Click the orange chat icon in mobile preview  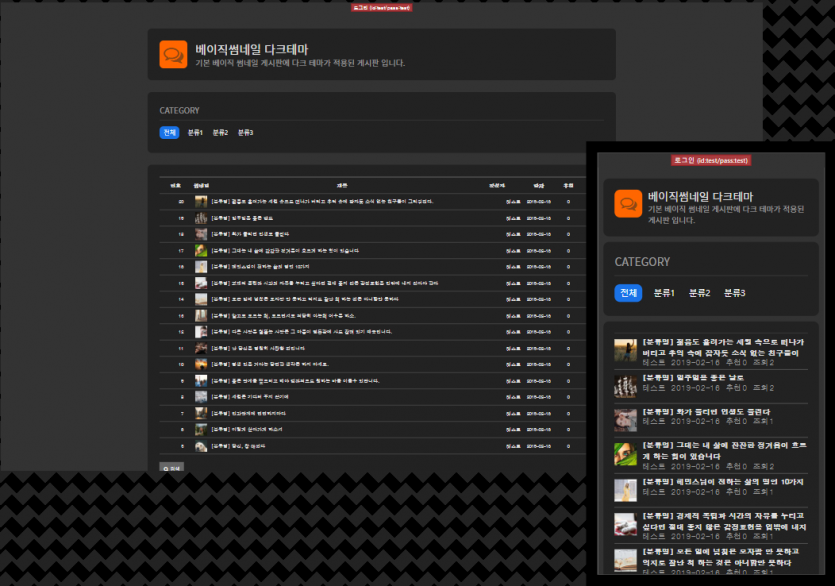628,204
